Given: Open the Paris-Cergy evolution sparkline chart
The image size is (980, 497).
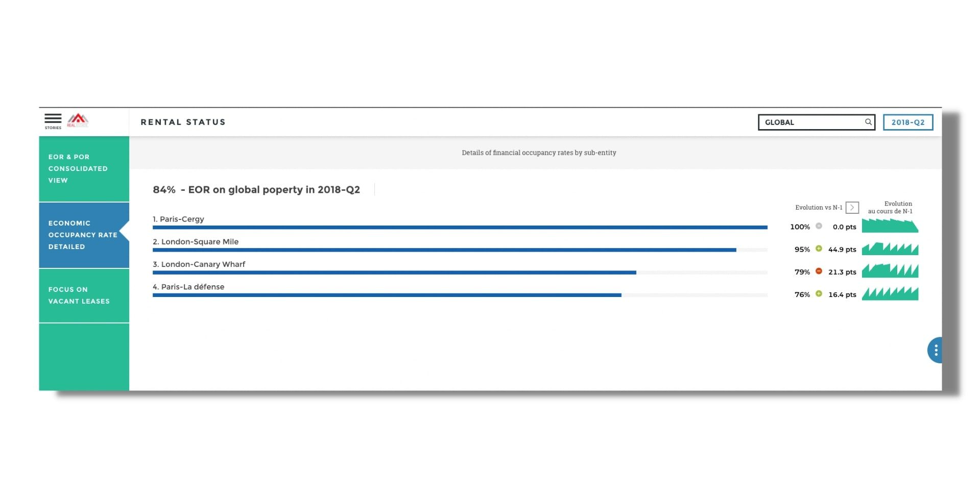Looking at the screenshot, I should click(x=890, y=226).
